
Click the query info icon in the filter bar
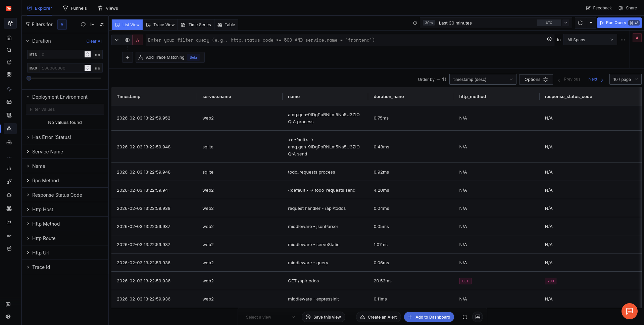(x=549, y=39)
